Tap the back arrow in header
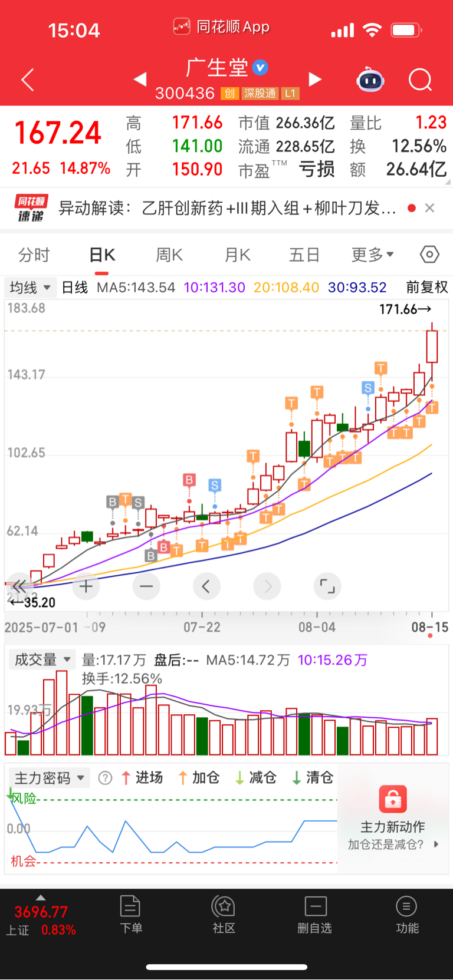453x980 pixels. coord(28,80)
